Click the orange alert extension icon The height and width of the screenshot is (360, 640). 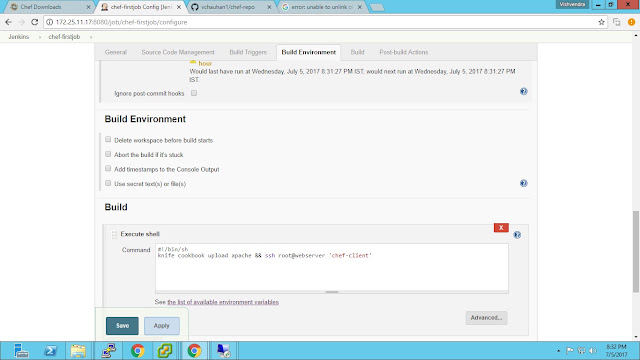[x=631, y=22]
